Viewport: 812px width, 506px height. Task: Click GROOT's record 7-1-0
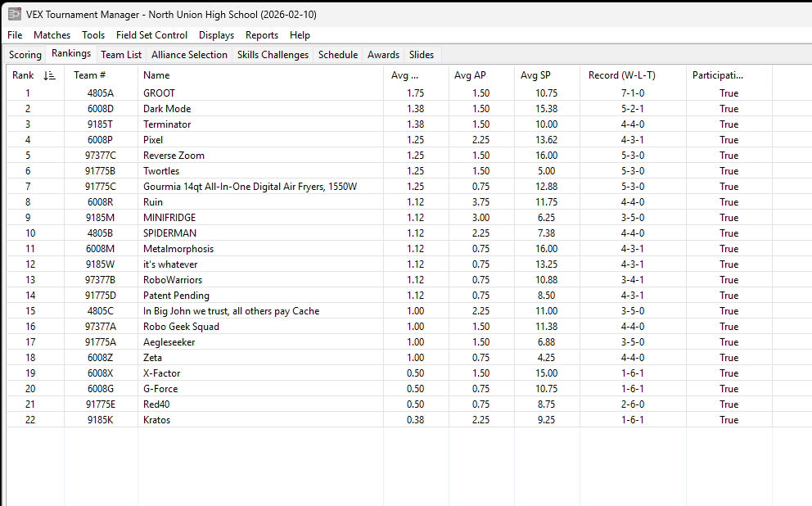pos(633,93)
